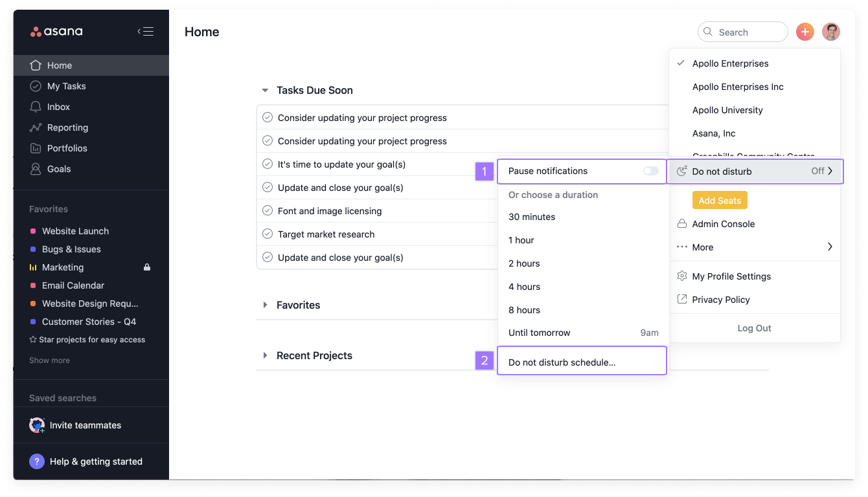Viewport: 868px width, 497px height.
Task: Open the "Target market research" task name
Action: (326, 234)
